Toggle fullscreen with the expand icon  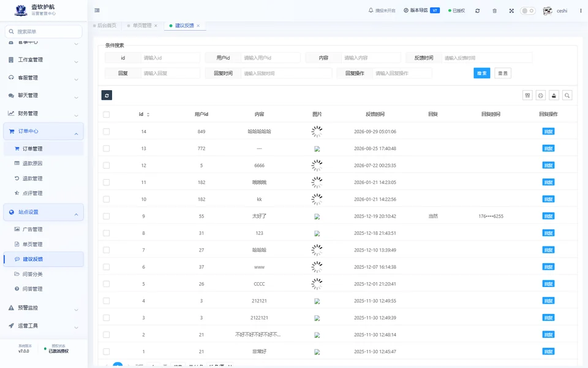(511, 11)
